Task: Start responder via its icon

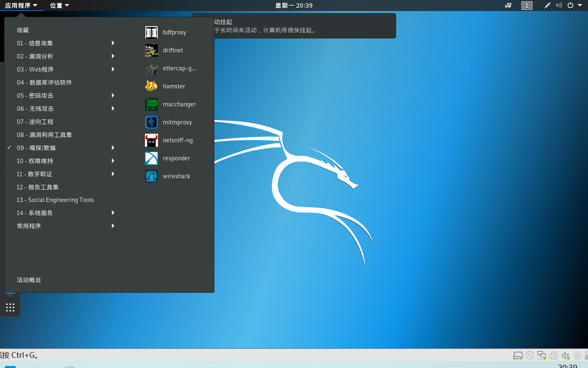Action: coord(151,158)
